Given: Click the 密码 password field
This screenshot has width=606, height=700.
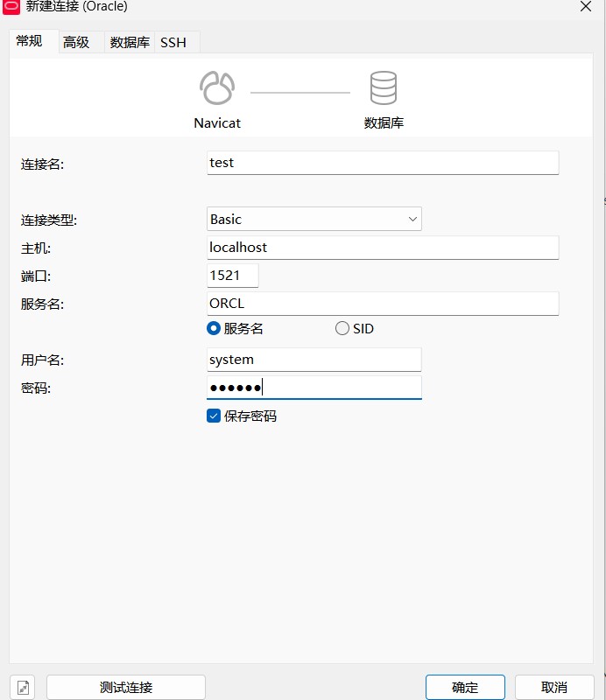Looking at the screenshot, I should [x=314, y=388].
